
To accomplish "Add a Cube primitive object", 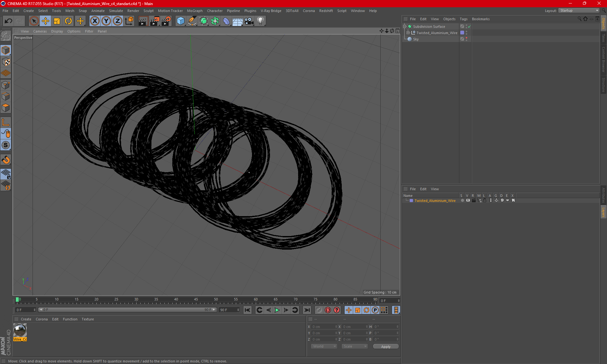I will [181, 21].
